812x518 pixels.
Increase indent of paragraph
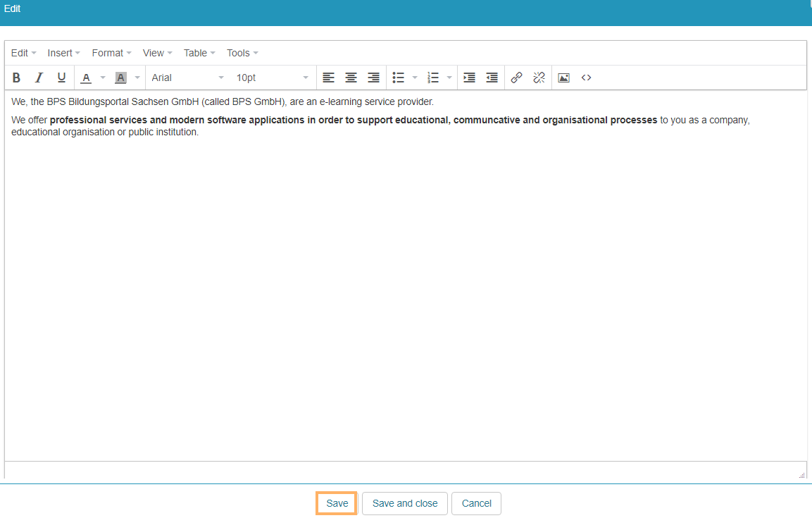[x=469, y=78]
